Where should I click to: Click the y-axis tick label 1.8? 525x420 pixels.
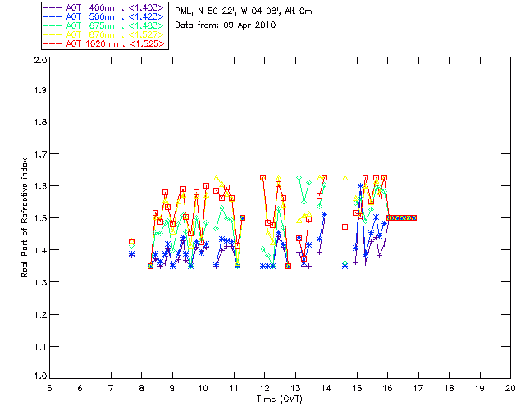(40, 121)
